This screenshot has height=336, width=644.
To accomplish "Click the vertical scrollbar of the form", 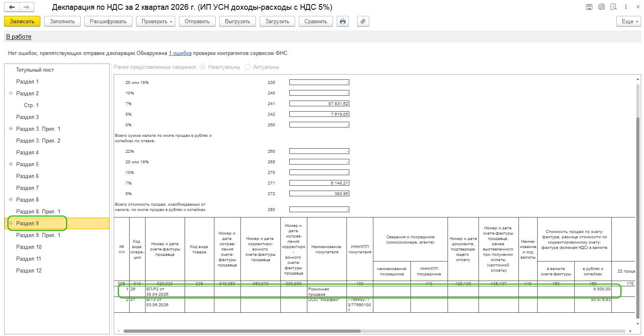I will click(638, 218).
